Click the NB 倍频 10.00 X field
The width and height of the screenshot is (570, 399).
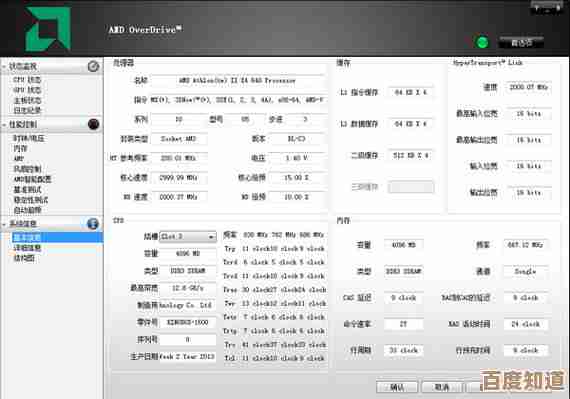pyautogui.click(x=297, y=197)
